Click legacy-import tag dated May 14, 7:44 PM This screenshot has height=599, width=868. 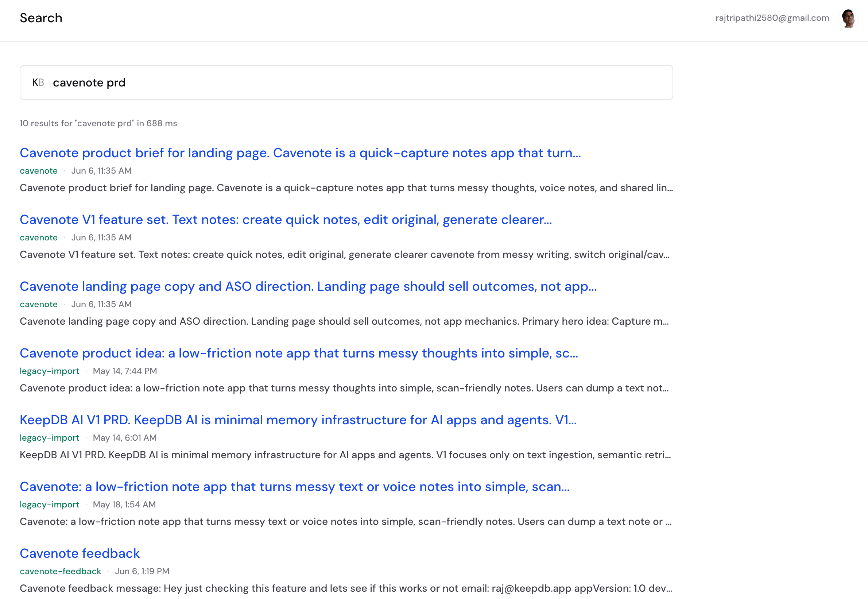tap(50, 371)
